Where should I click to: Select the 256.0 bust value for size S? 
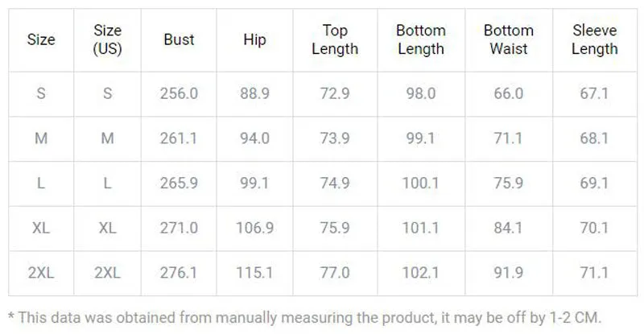[x=179, y=93]
